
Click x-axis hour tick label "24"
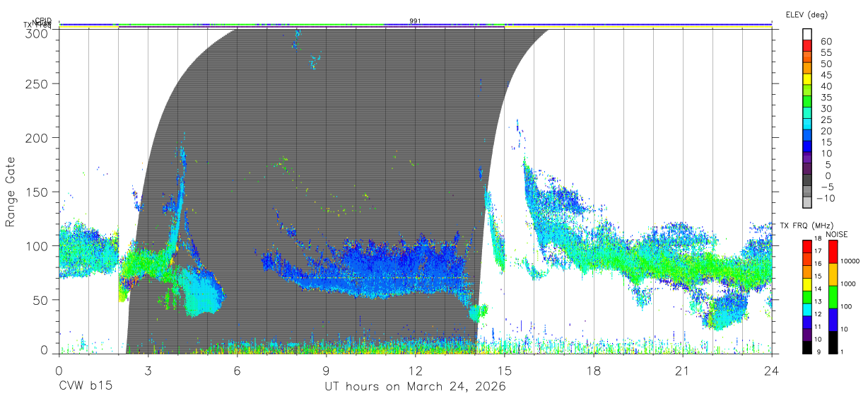(772, 371)
